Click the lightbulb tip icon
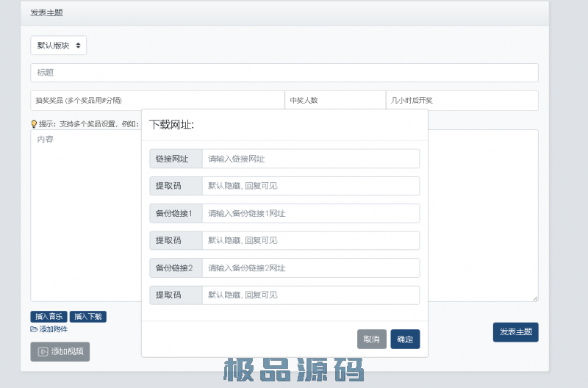Image resolution: width=588 pixels, height=388 pixels. click(x=34, y=124)
